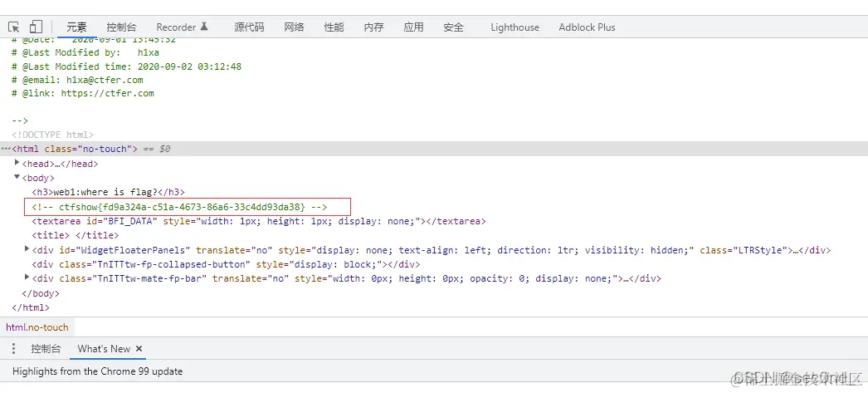The height and width of the screenshot is (393, 868).
Task: Close the What's New drawer tab
Action: click(x=139, y=349)
